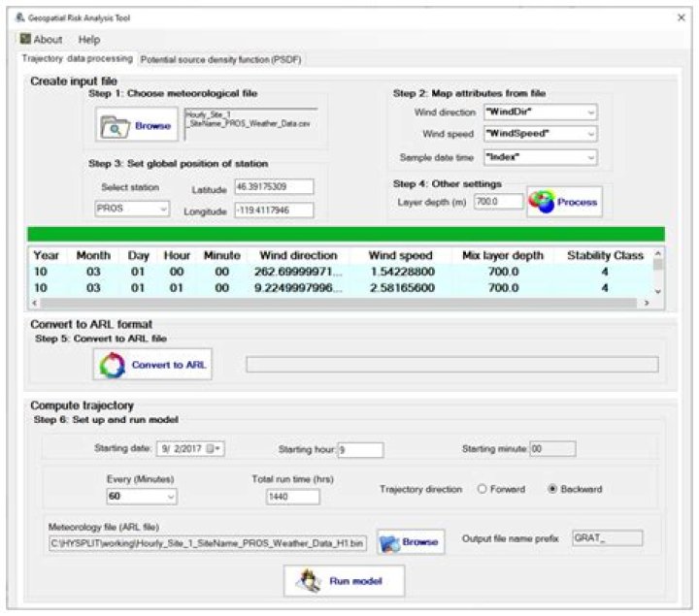Click the About menu icon
Image resolution: width=699 pixels, height=616 pixels.
(x=25, y=40)
